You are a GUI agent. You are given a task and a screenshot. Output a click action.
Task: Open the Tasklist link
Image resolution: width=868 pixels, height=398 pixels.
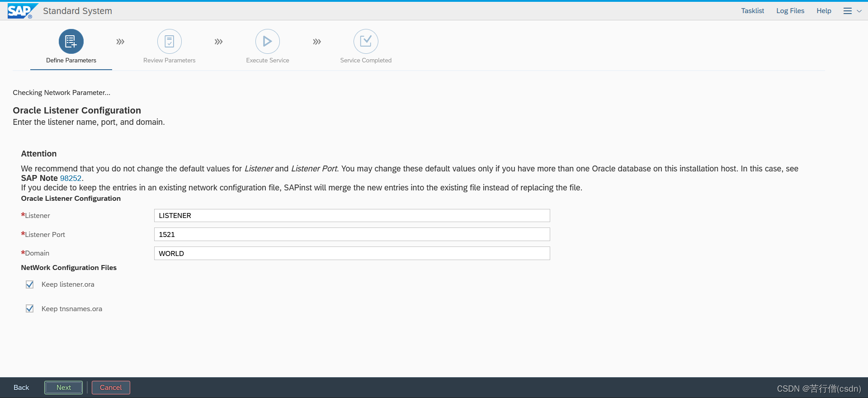[752, 11]
